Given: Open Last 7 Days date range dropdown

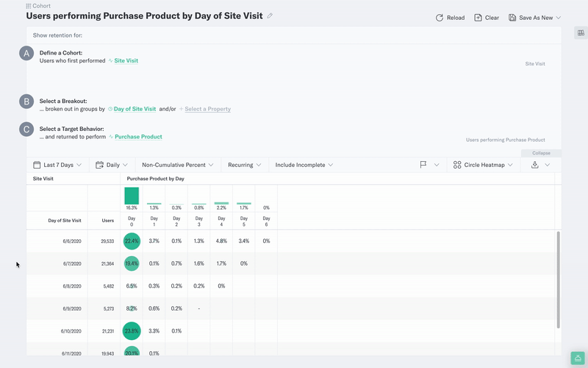Looking at the screenshot, I should coord(57,165).
